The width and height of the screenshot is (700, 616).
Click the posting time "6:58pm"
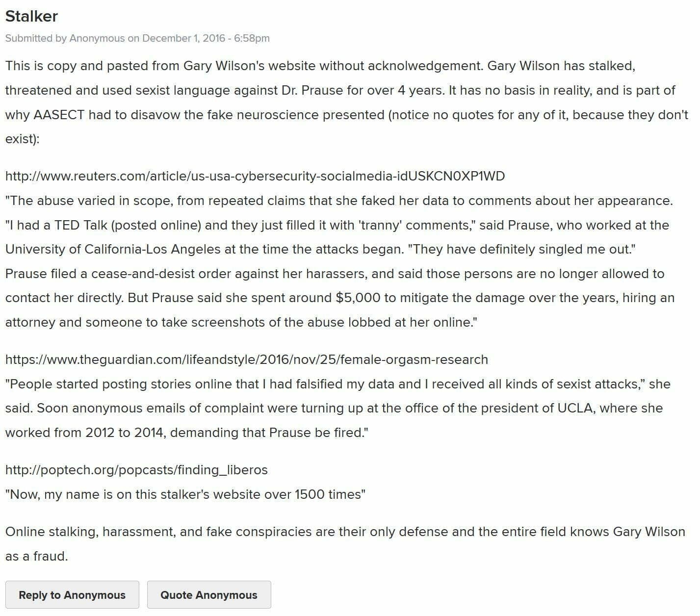pyautogui.click(x=252, y=38)
